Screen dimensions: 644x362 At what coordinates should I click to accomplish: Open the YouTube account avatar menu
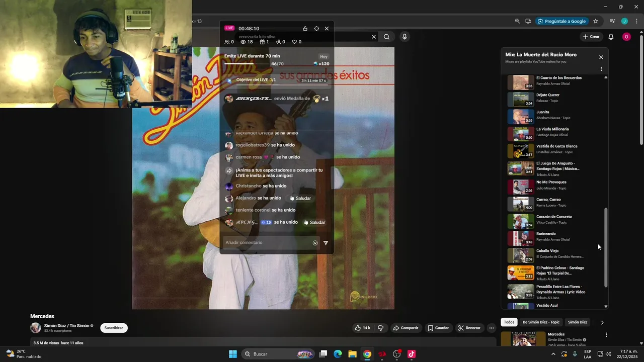click(626, 37)
